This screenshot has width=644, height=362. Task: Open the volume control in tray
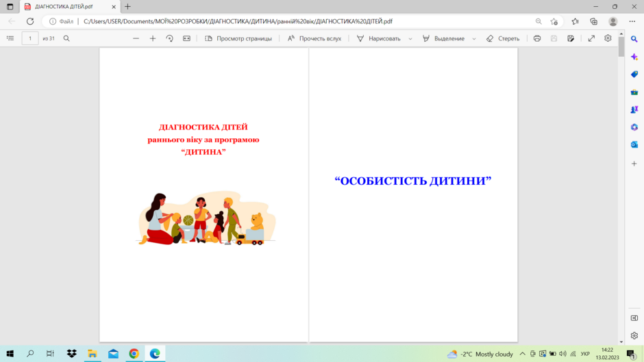562,354
